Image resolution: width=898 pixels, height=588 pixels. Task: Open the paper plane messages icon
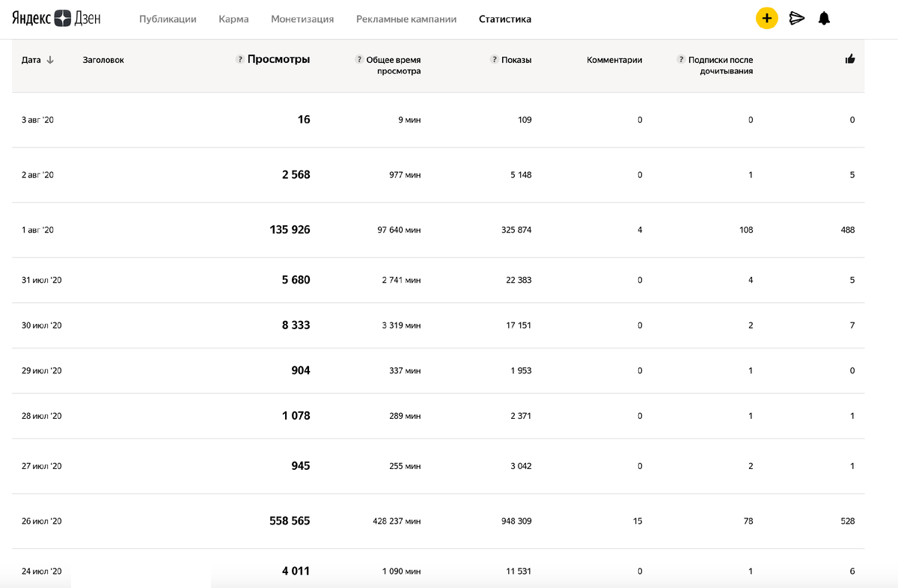coord(797,19)
